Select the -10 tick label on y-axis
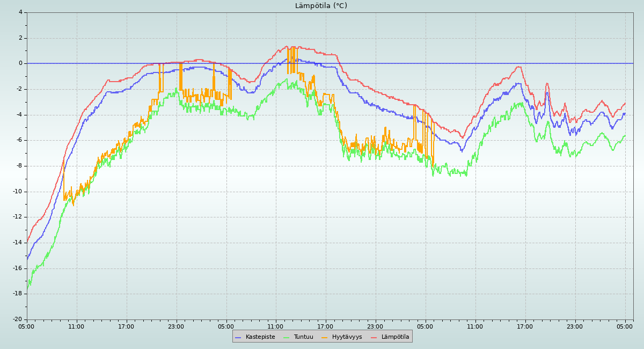This screenshot has width=644, height=349. 17,192
